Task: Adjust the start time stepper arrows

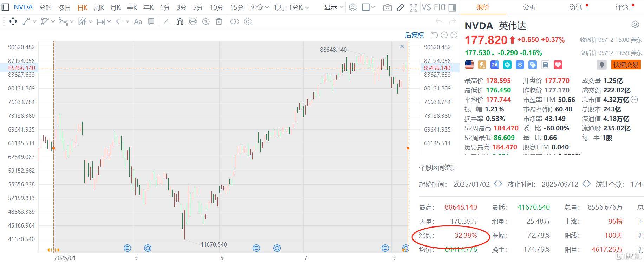Action: tap(498, 184)
